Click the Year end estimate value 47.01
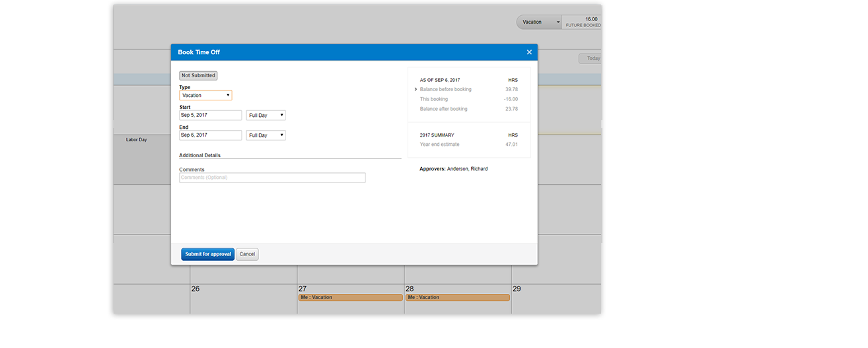 pos(511,144)
